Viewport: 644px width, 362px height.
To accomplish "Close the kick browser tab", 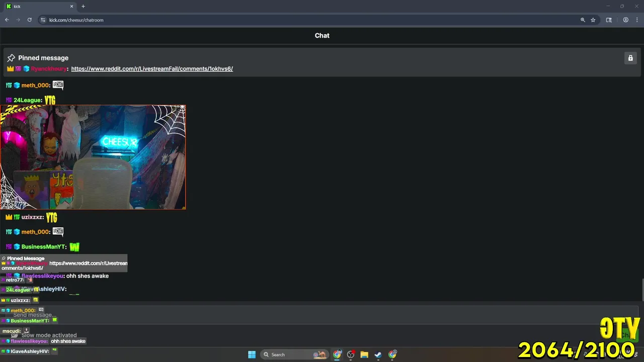I will pyautogui.click(x=71, y=7).
